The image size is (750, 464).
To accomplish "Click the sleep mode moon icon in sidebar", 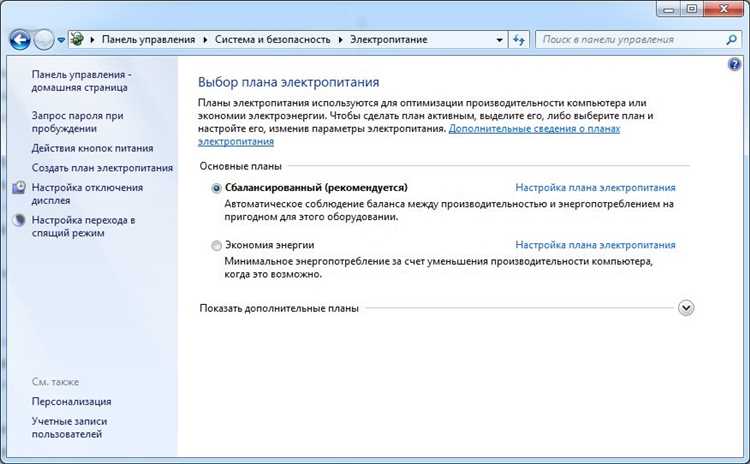I will 19,220.
